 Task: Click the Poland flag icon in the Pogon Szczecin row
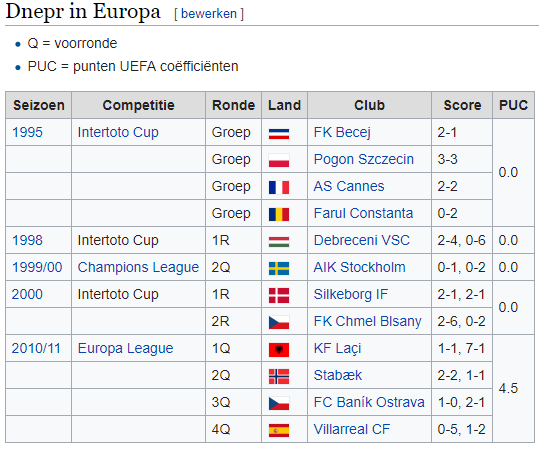click(x=279, y=160)
